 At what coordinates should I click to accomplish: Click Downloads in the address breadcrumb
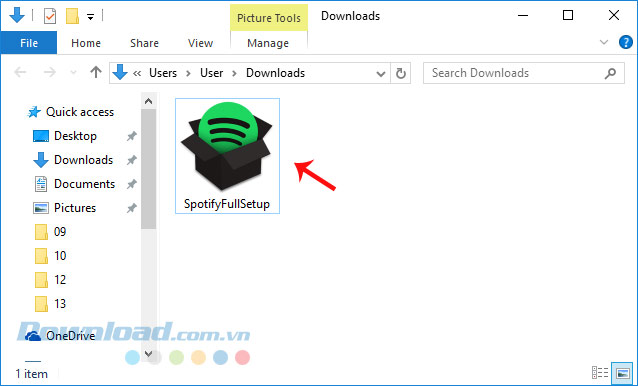click(275, 73)
